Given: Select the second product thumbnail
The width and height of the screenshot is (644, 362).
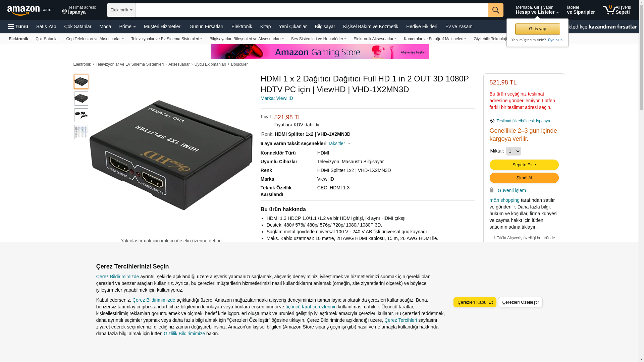Looking at the screenshot, I should coord(81,99).
